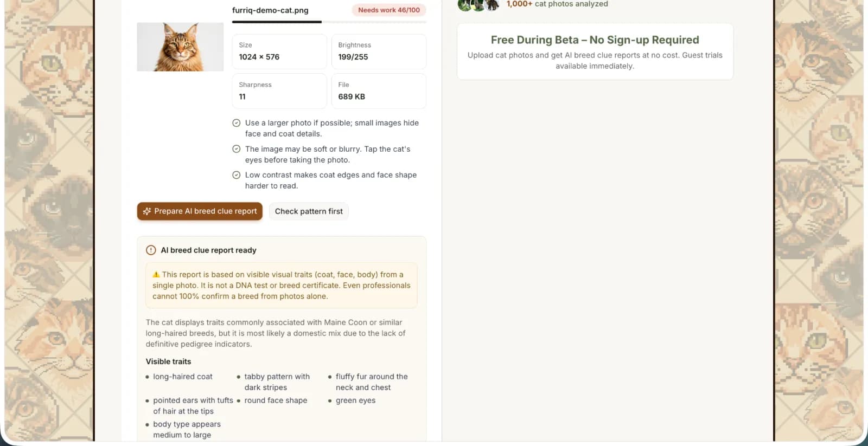Click the Free During Beta heading
The height and width of the screenshot is (446, 868).
click(595, 40)
